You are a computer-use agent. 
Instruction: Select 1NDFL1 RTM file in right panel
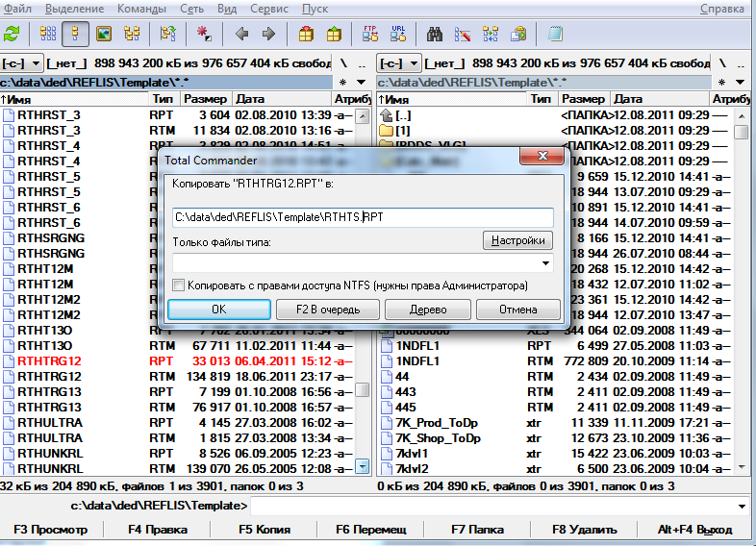click(555, 360)
